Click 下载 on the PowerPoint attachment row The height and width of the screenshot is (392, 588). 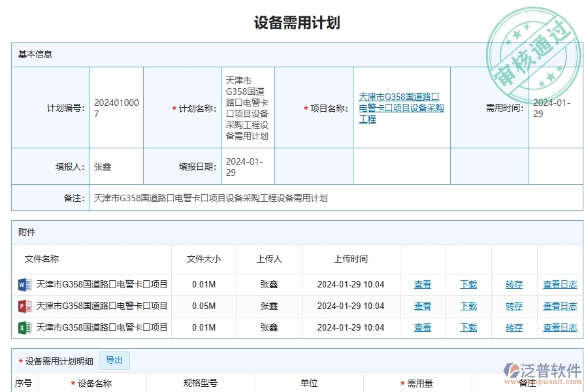(468, 305)
